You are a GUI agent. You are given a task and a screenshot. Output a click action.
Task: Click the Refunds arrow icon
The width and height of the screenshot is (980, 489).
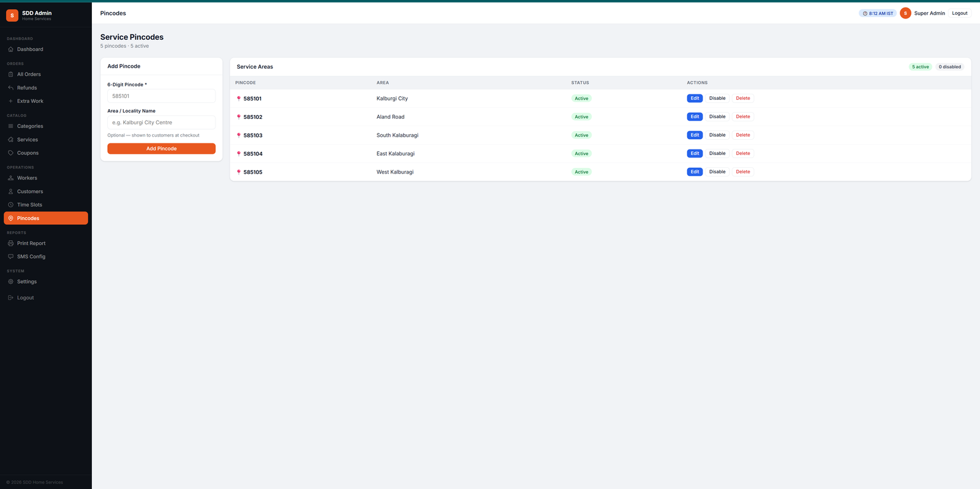point(10,88)
